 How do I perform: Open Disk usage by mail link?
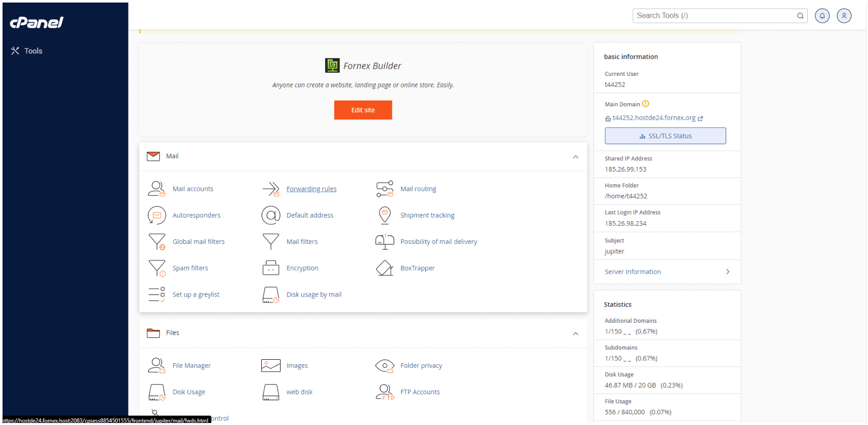tap(314, 294)
